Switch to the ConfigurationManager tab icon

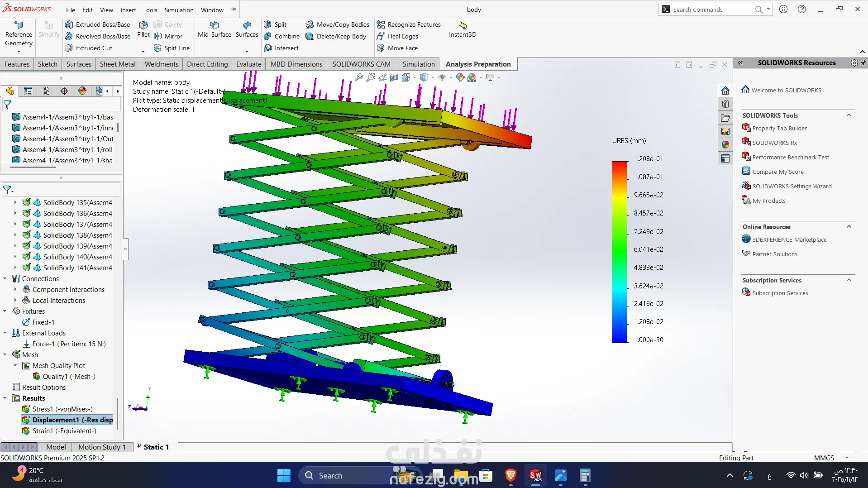(46, 91)
